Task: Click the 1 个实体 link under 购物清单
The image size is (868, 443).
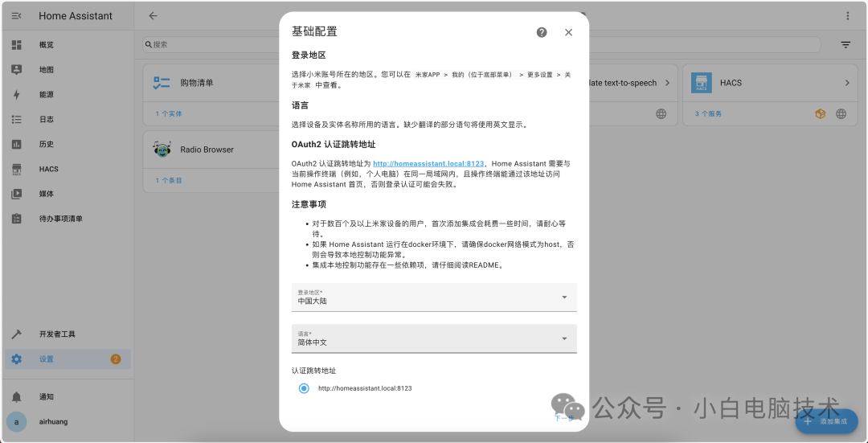Action: pos(168,113)
